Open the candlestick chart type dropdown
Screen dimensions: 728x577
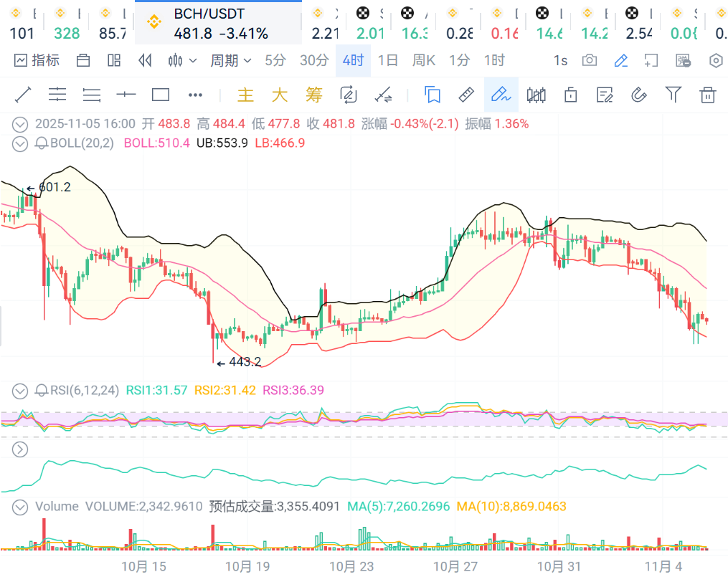[x=182, y=61]
